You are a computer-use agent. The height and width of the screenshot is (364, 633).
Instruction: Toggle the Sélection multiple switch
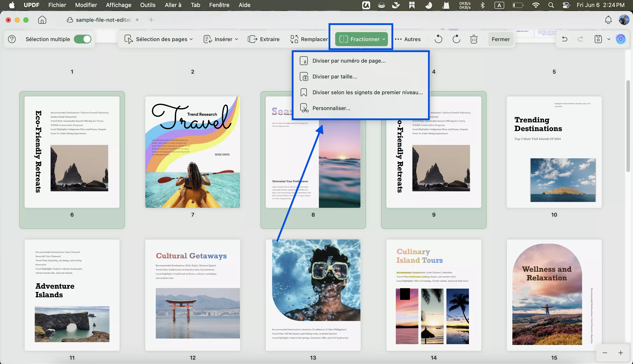pos(83,39)
